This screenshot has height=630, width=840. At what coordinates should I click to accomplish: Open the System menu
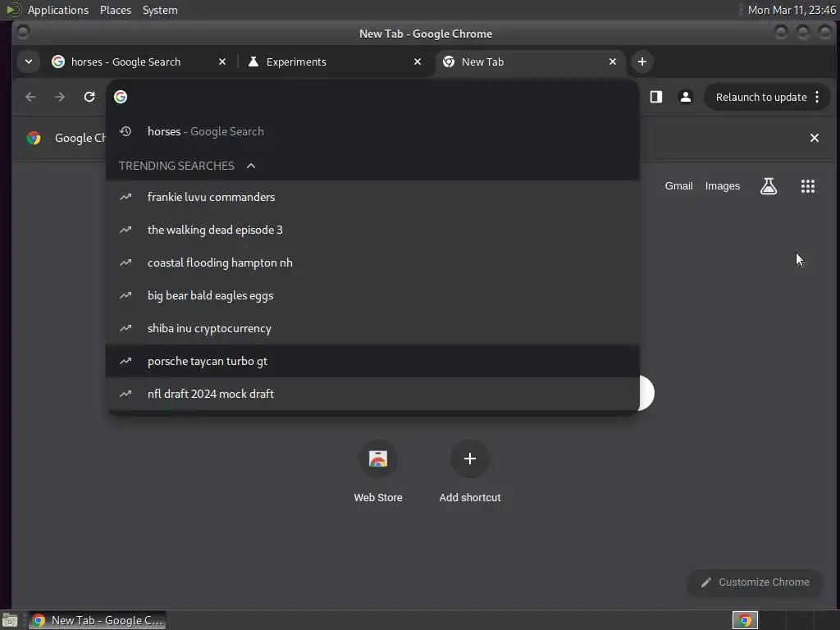[160, 10]
